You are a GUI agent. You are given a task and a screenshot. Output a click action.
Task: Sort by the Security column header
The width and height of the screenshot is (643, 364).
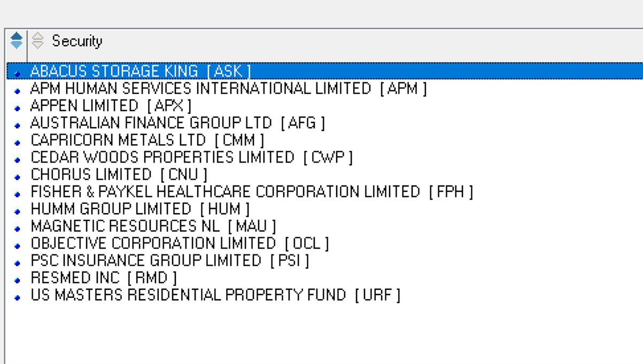77,41
